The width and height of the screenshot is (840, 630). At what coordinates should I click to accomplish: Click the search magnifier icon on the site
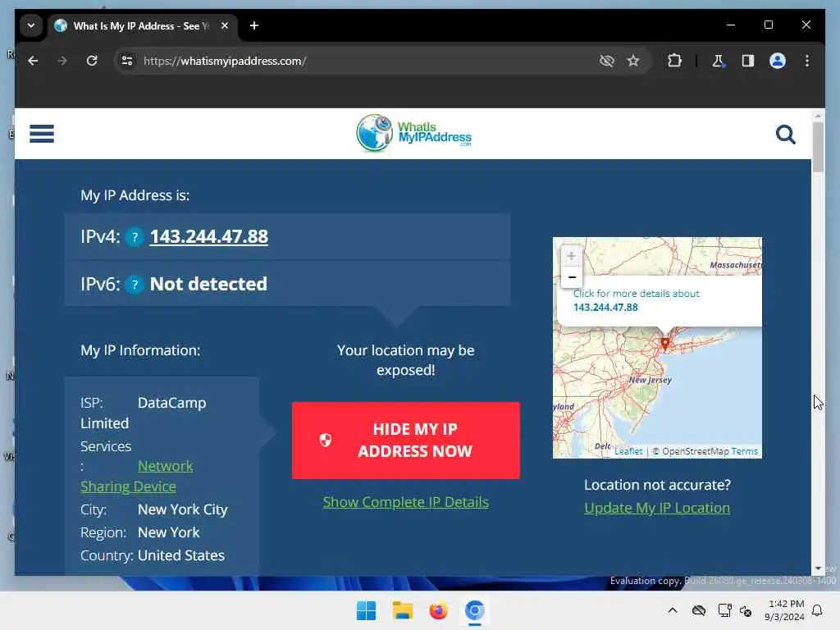click(x=785, y=135)
